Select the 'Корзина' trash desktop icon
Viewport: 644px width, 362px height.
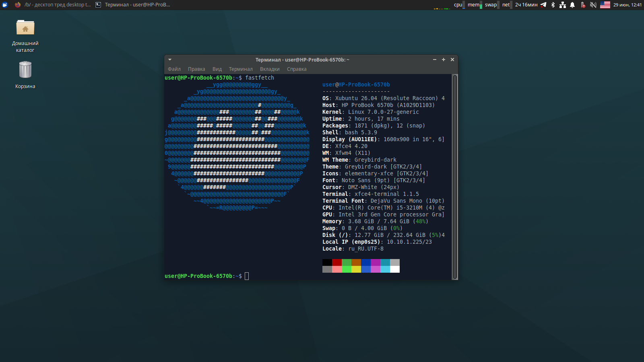(x=25, y=75)
